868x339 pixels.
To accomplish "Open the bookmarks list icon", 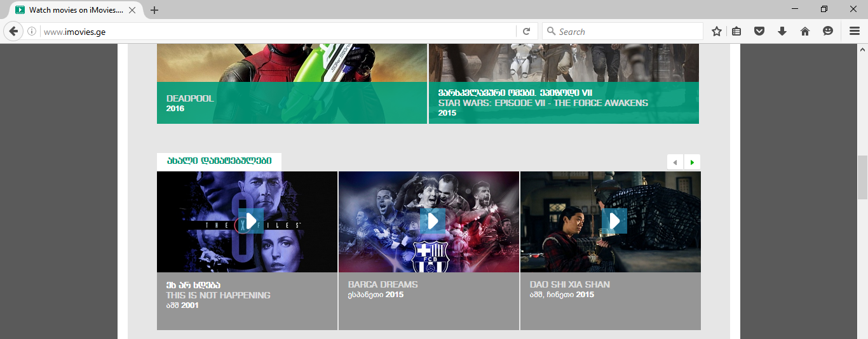I will (x=736, y=31).
